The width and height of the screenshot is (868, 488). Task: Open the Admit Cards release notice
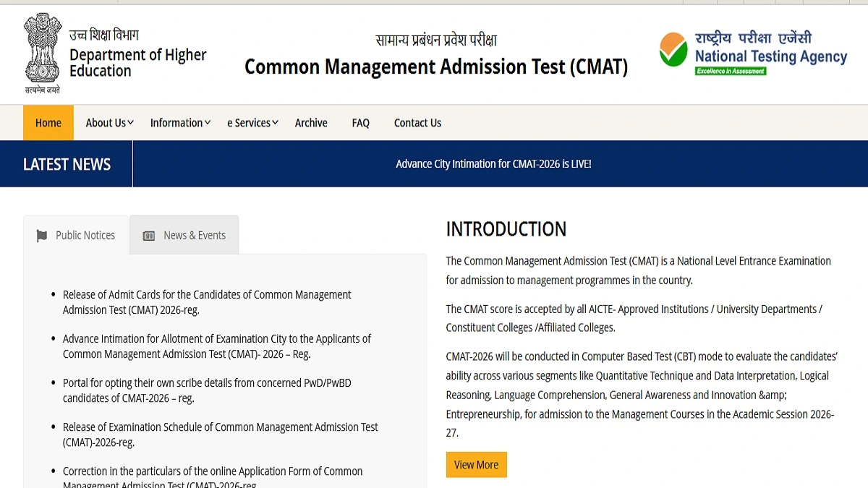click(x=207, y=302)
